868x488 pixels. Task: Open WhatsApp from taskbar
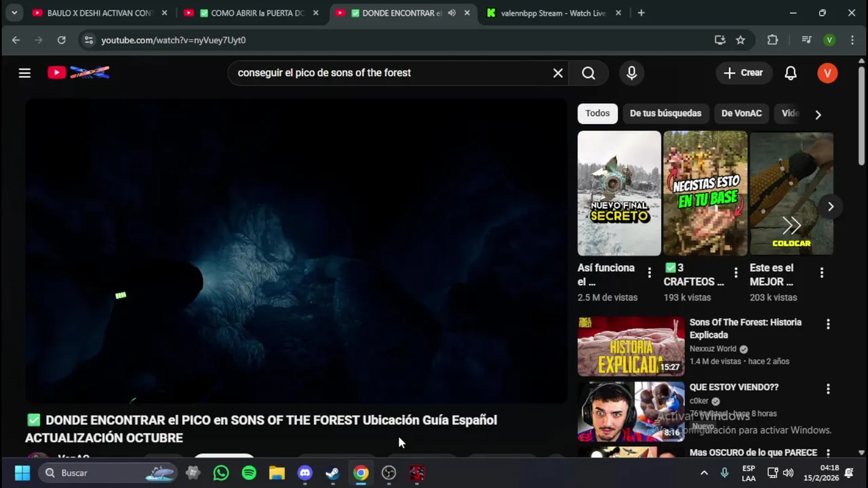[221, 473]
